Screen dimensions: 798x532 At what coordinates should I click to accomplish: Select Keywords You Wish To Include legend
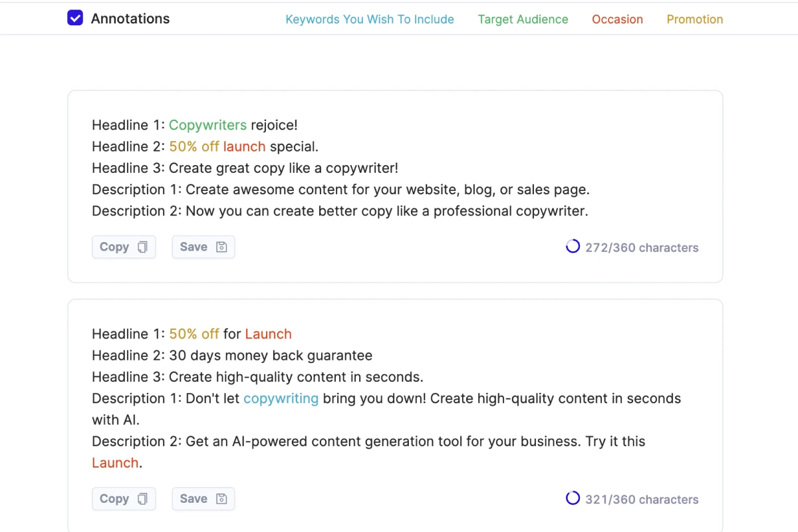[370, 19]
